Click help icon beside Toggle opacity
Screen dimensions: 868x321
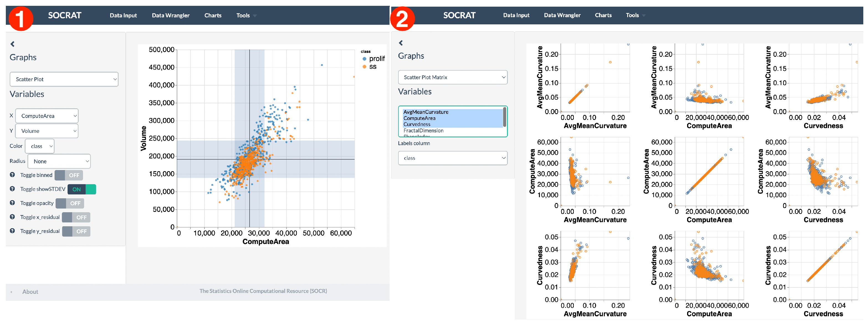tap(12, 203)
